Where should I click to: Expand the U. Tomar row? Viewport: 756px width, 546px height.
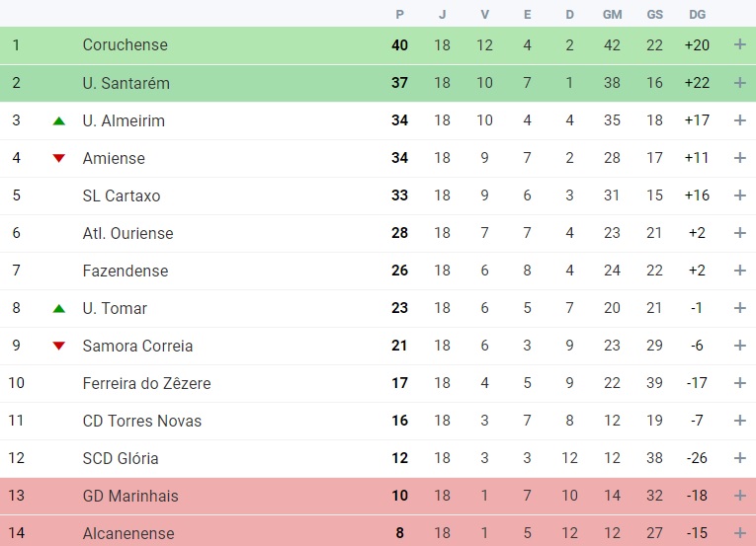tap(739, 308)
